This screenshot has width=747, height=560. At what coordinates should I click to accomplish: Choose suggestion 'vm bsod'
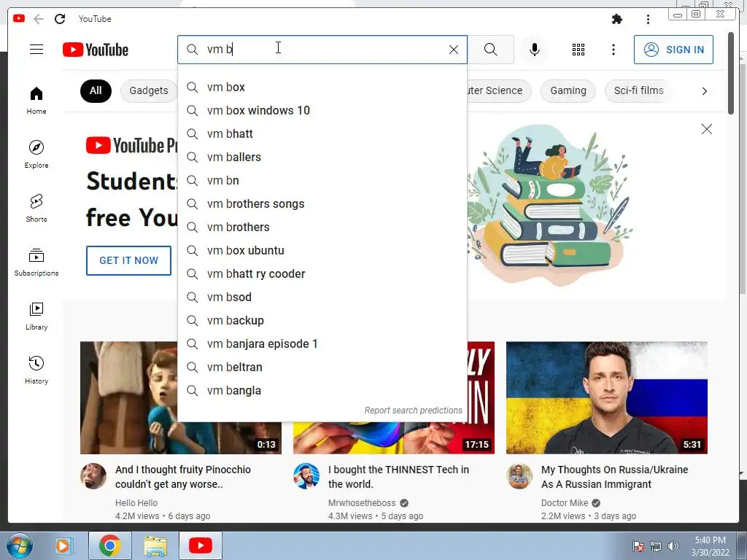click(x=322, y=297)
